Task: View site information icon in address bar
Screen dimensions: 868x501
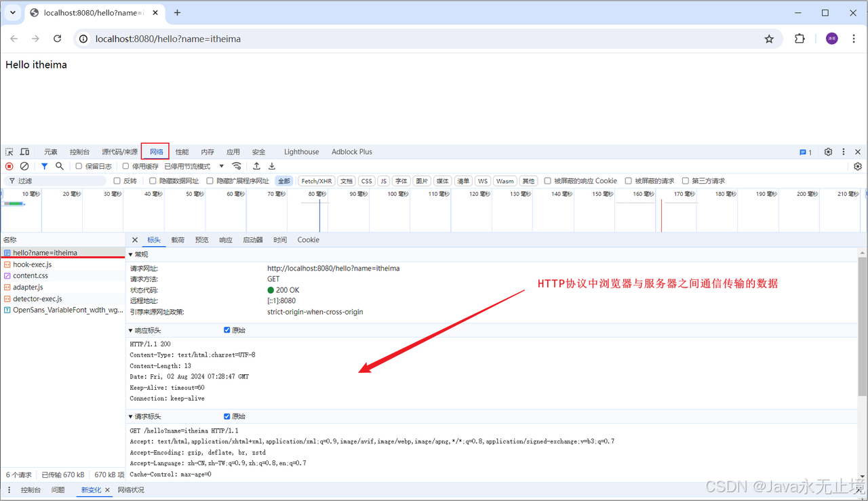Action: (x=83, y=39)
